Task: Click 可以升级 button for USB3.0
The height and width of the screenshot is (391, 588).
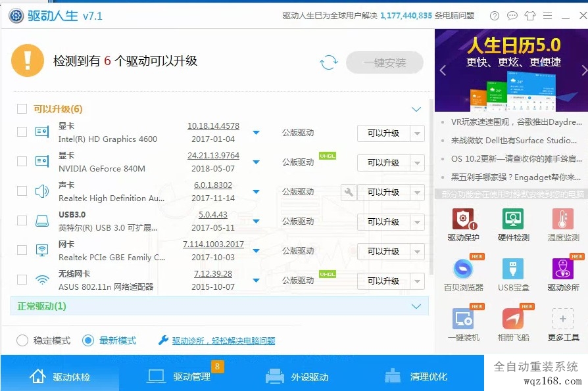Action: coord(383,222)
